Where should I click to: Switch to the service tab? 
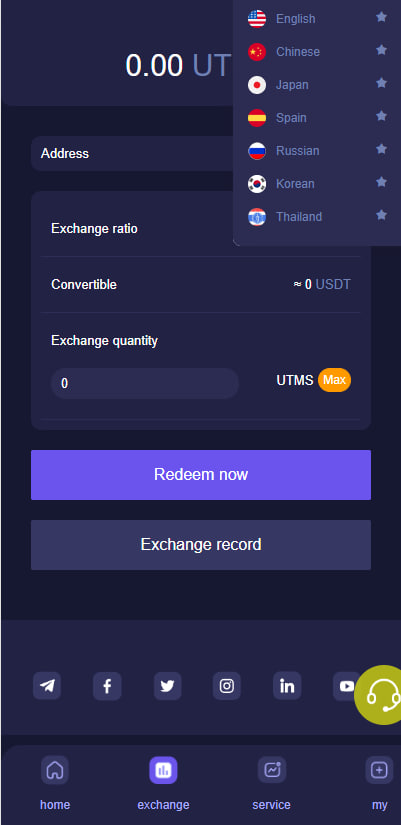coord(272,783)
